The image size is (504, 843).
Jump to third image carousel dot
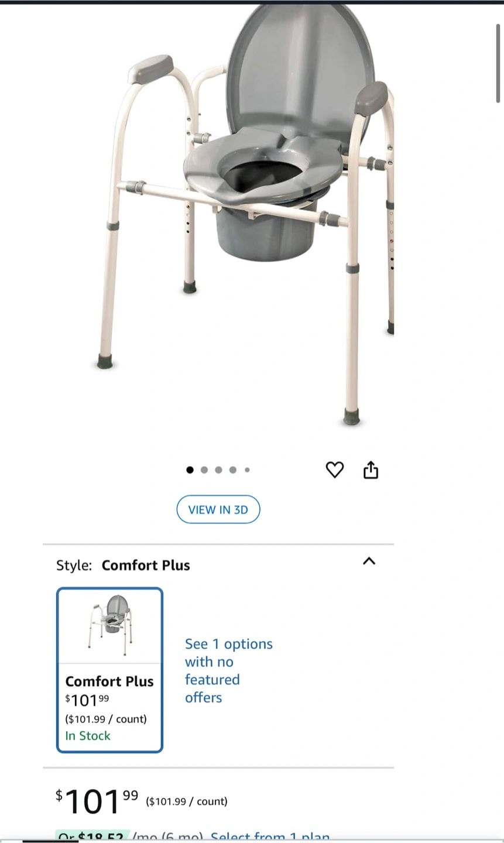click(x=218, y=470)
